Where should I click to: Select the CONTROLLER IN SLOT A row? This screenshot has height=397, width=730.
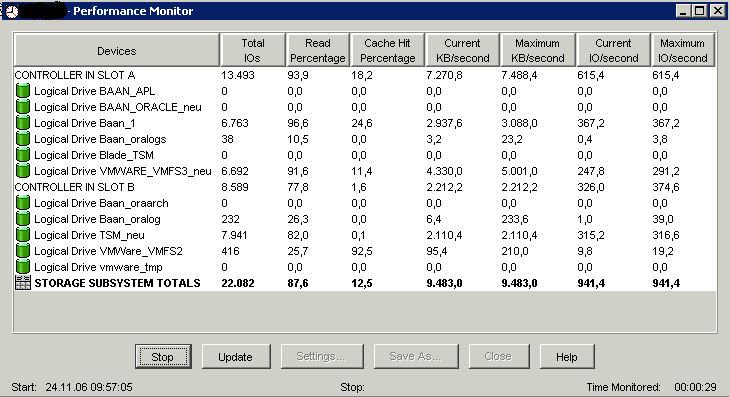point(365,75)
